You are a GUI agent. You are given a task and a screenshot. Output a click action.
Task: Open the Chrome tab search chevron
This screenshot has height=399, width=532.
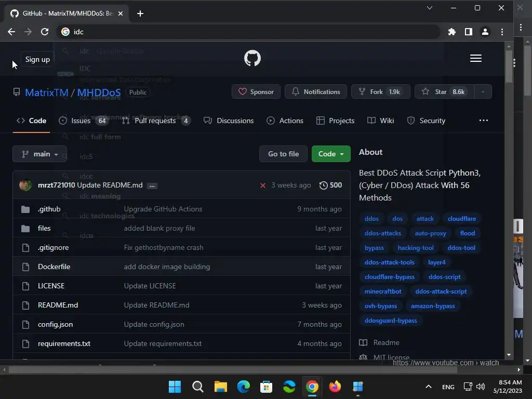[x=430, y=8]
